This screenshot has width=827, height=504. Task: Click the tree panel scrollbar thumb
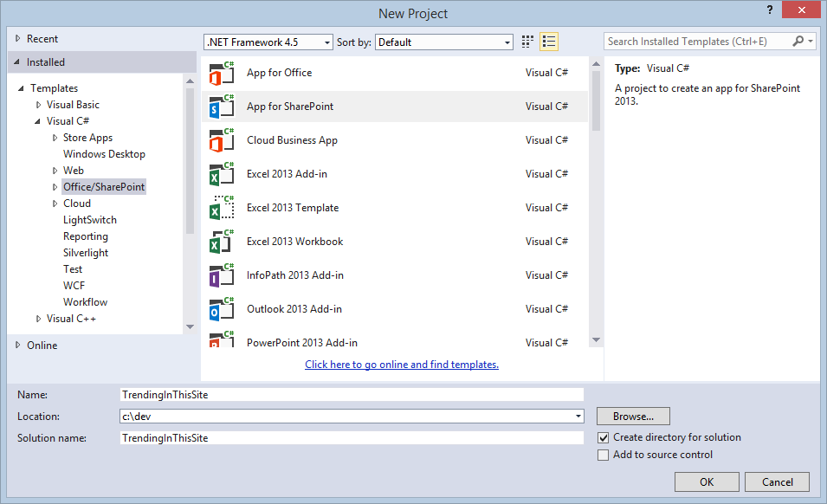[190, 161]
